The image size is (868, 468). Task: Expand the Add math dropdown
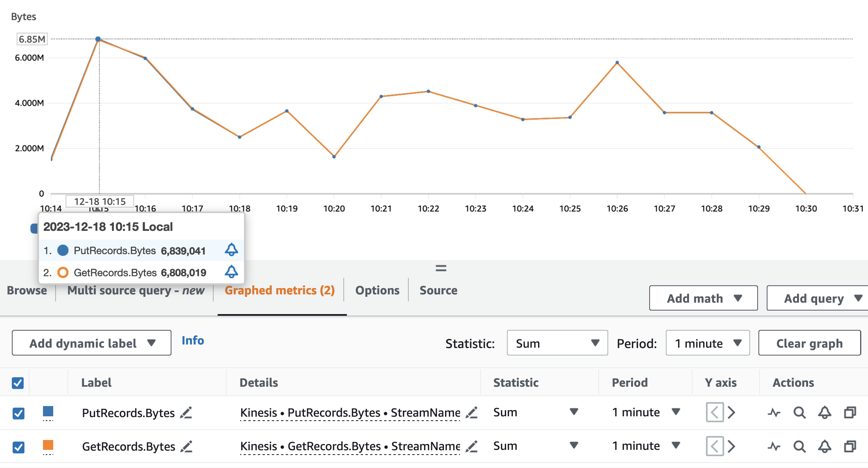703,298
